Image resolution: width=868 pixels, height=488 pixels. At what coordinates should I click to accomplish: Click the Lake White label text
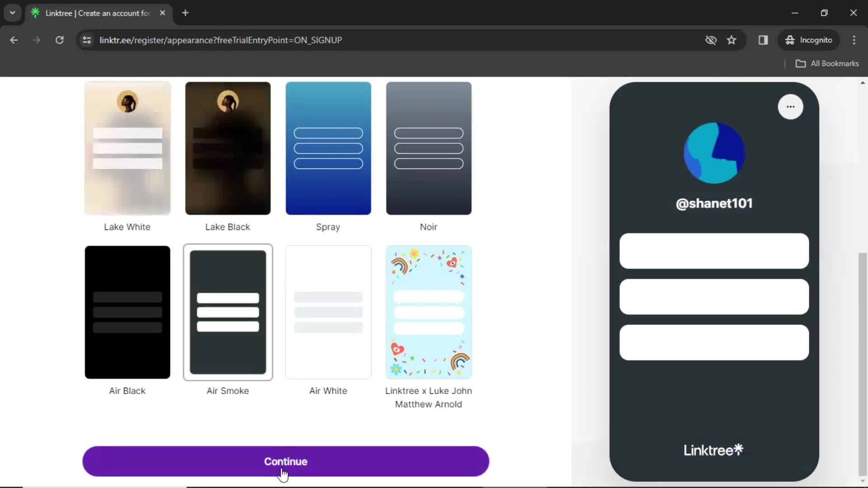tap(127, 227)
